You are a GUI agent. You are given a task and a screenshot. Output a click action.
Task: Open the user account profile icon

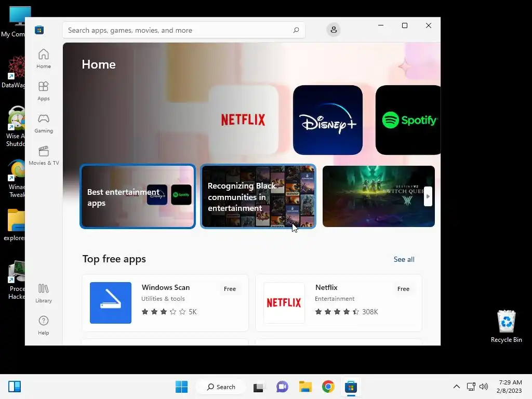click(334, 30)
